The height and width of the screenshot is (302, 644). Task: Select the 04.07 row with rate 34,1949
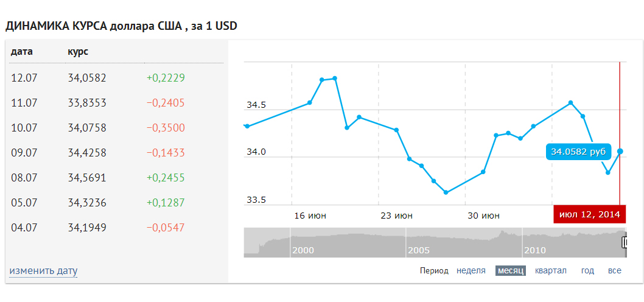point(116,227)
